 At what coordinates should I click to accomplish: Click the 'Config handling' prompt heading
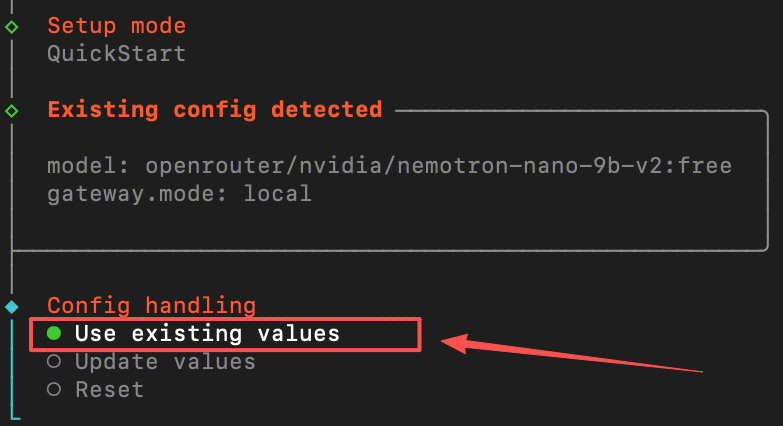coord(151,306)
